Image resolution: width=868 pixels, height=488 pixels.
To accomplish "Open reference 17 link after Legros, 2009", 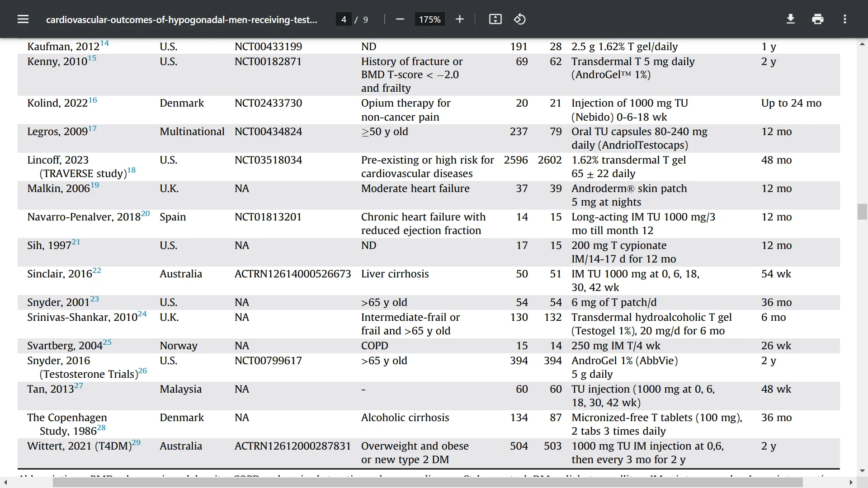I will coord(92,128).
